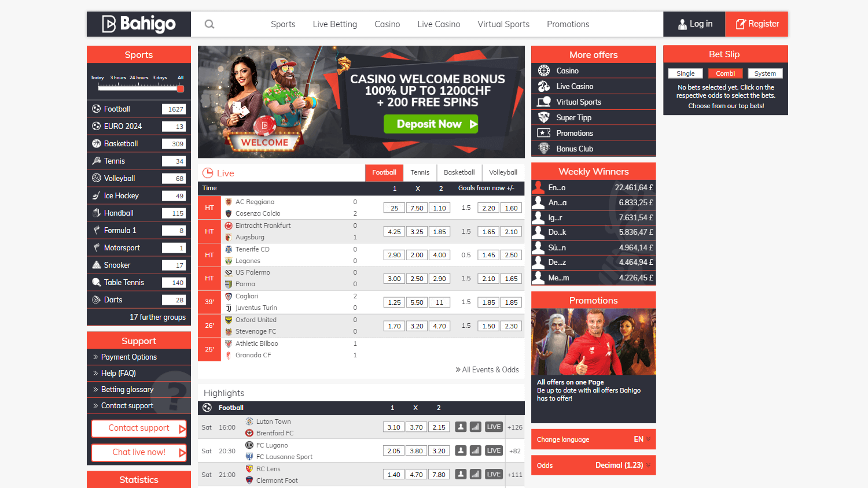Select Snooker balls icon

point(97,265)
